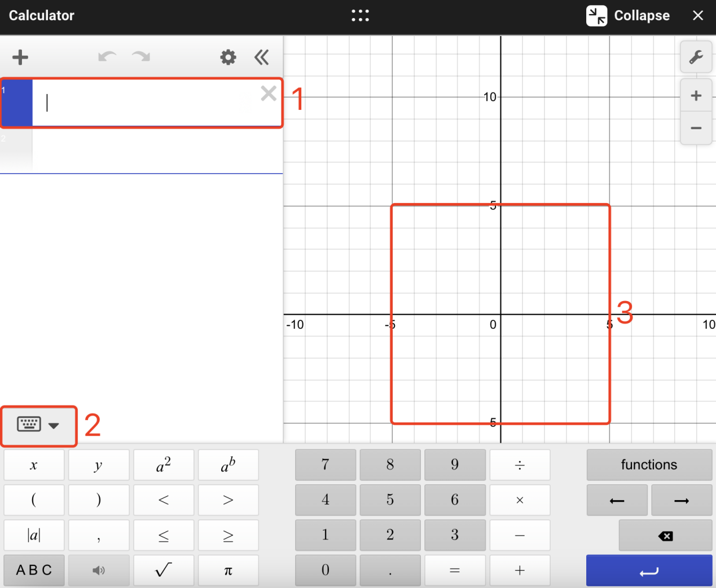Click the undo arrow icon
Image resolution: width=716 pixels, height=588 pixels.
[x=107, y=56]
